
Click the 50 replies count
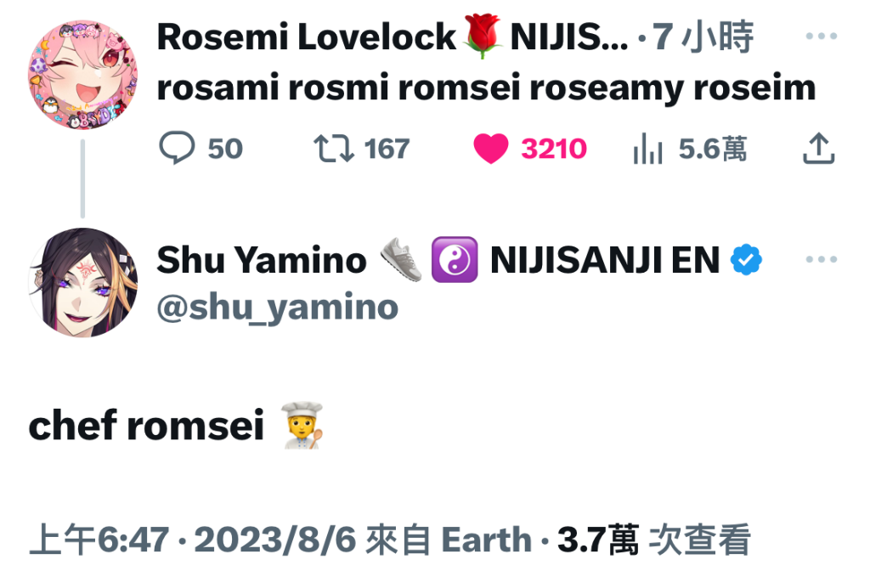click(x=225, y=149)
